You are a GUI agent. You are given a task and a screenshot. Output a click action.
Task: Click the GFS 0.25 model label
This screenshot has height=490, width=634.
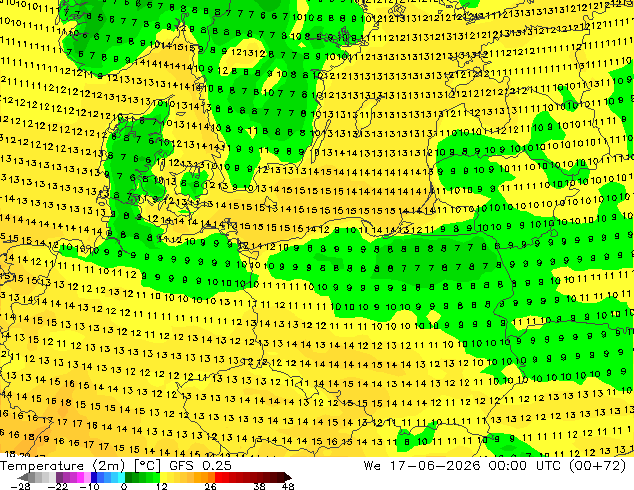(x=200, y=466)
